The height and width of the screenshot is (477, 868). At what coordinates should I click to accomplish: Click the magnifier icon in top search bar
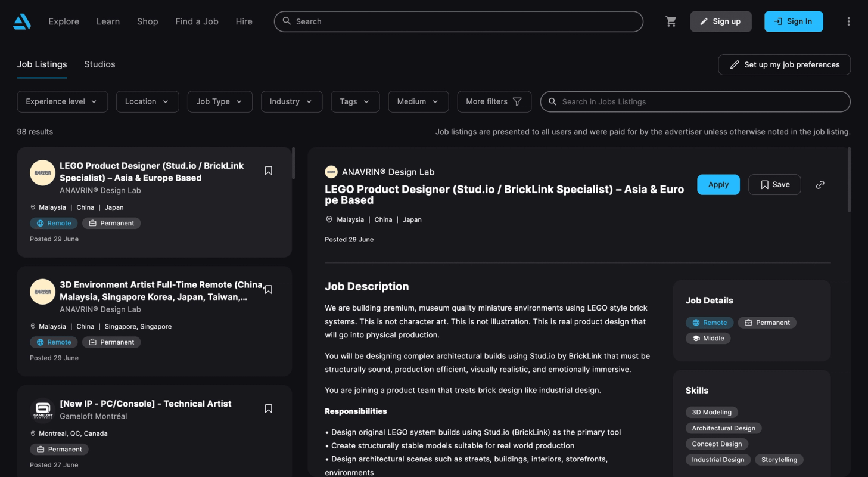click(x=287, y=21)
